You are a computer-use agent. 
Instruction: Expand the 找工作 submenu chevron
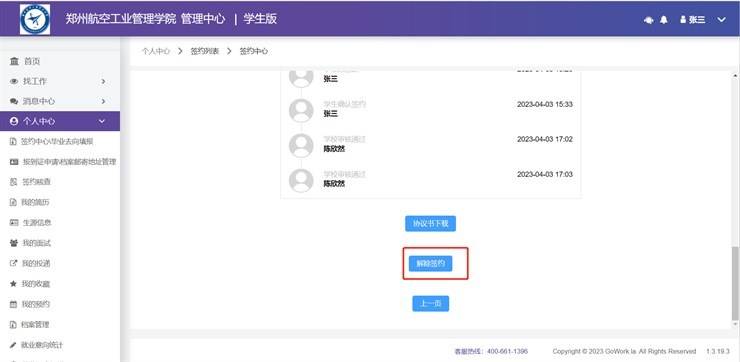(103, 82)
